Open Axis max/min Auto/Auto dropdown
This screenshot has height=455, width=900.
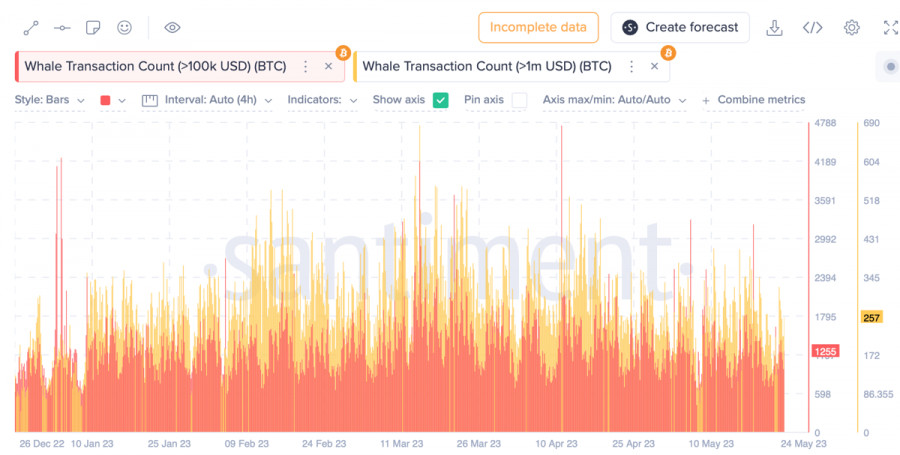(x=614, y=100)
